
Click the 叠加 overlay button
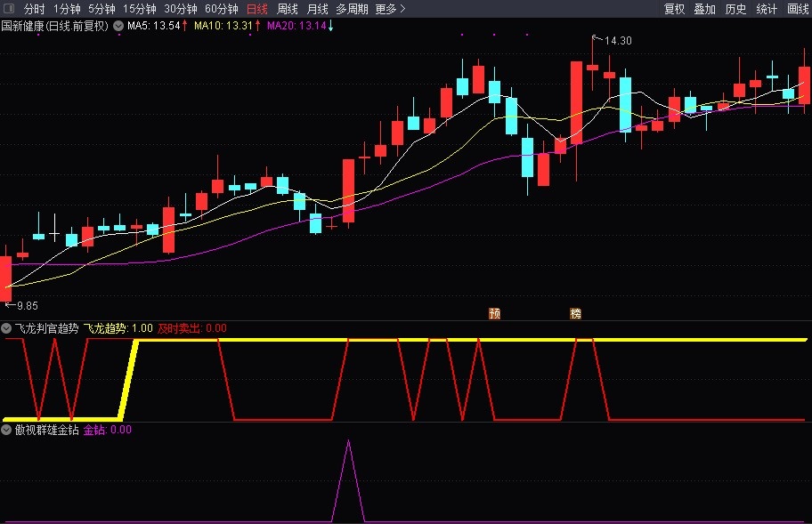click(x=705, y=9)
